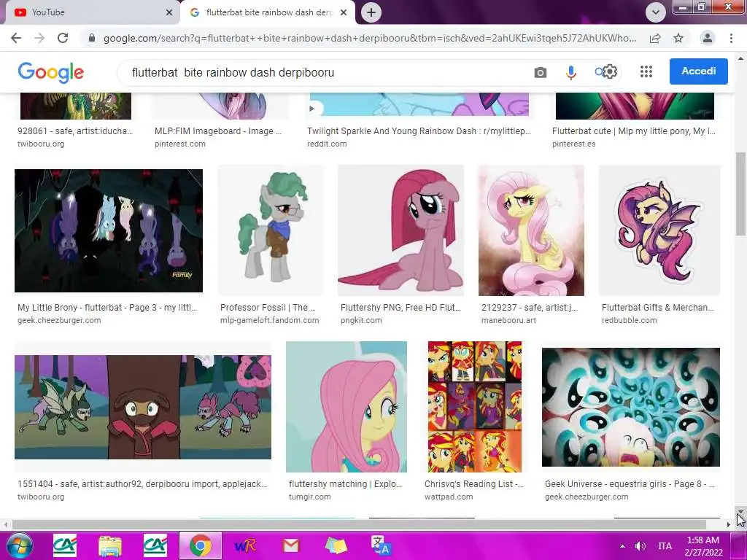The image size is (747, 560).
Task: Select the flutterbat bite rainbow dash tab
Action: [268, 12]
